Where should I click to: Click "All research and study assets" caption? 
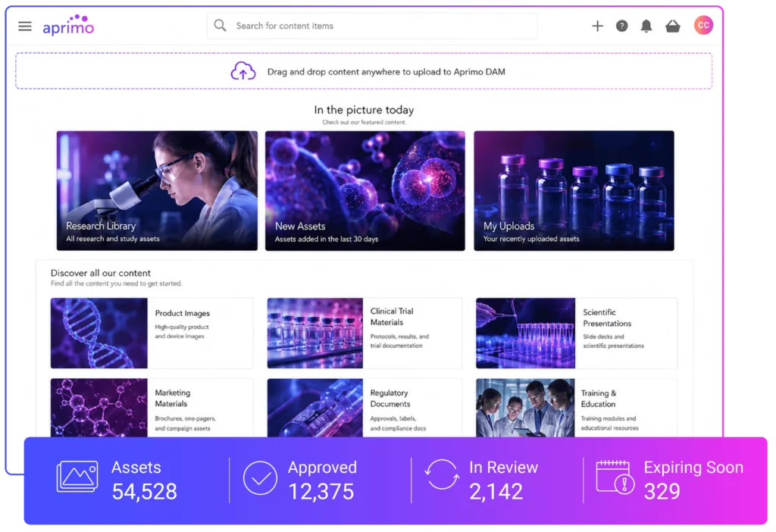pyautogui.click(x=113, y=239)
